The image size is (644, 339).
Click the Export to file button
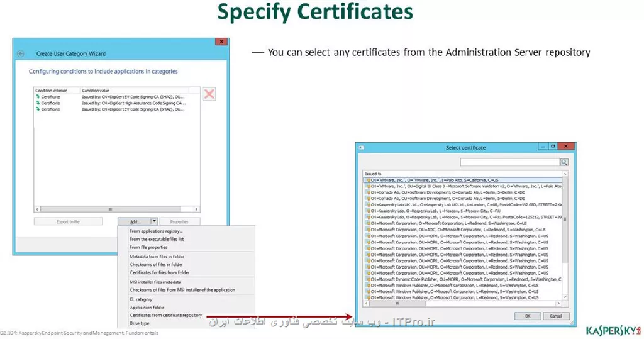click(68, 221)
